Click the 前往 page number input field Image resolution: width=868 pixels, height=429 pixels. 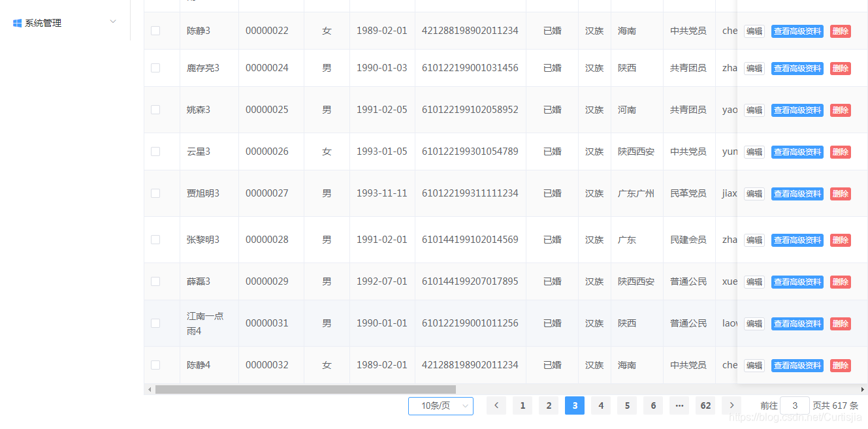tap(795, 405)
